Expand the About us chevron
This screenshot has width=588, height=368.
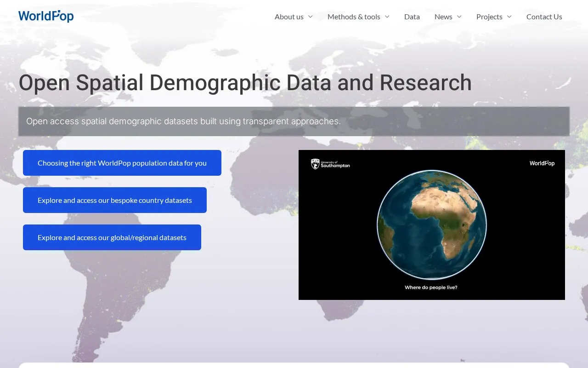[311, 17]
